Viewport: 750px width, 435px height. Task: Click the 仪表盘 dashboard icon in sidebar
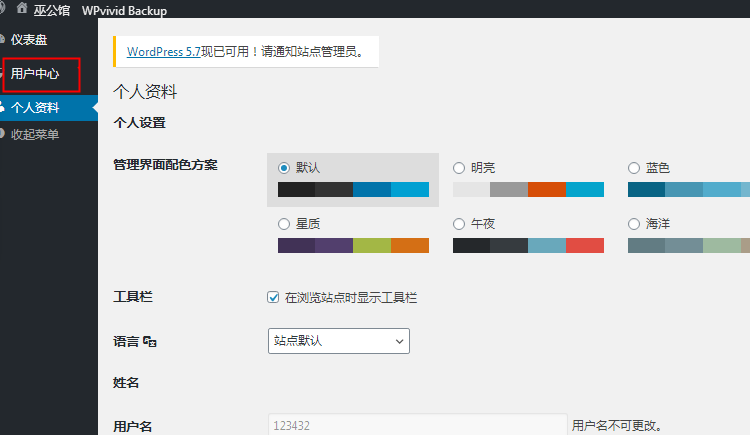tap(3, 40)
